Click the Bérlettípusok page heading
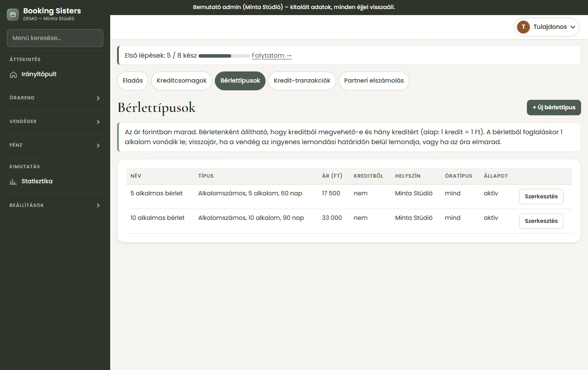This screenshot has height=370, width=588. (x=156, y=108)
